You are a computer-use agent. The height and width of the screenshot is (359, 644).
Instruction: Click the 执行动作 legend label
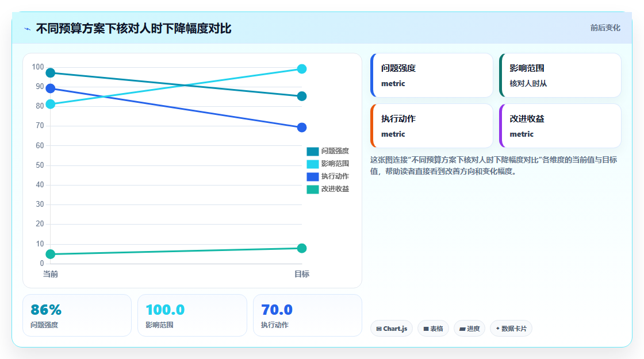(x=335, y=176)
